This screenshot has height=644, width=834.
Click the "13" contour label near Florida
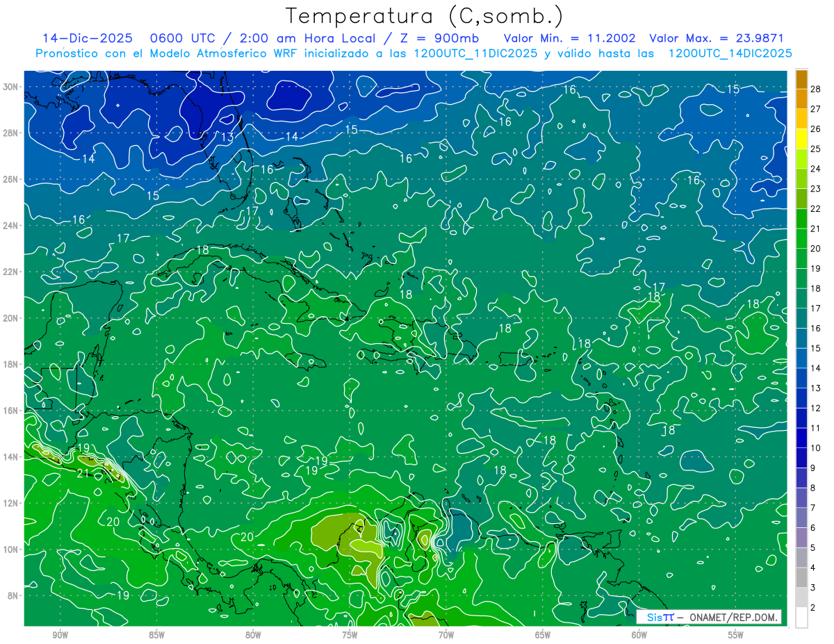coord(227,138)
